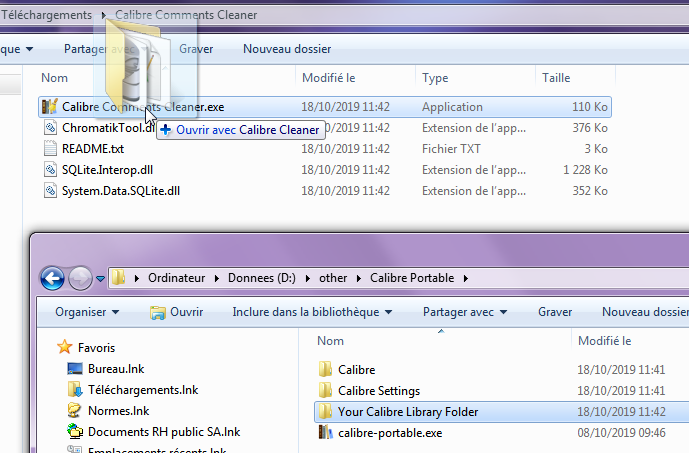Click Nouveau dossier in front window toolbar
689x453 pixels.
tap(645, 312)
